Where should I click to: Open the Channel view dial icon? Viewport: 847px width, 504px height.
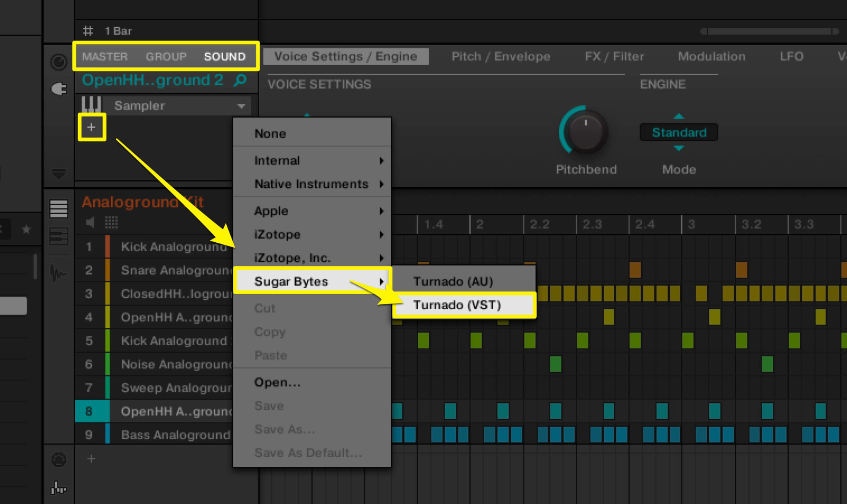coord(59,62)
